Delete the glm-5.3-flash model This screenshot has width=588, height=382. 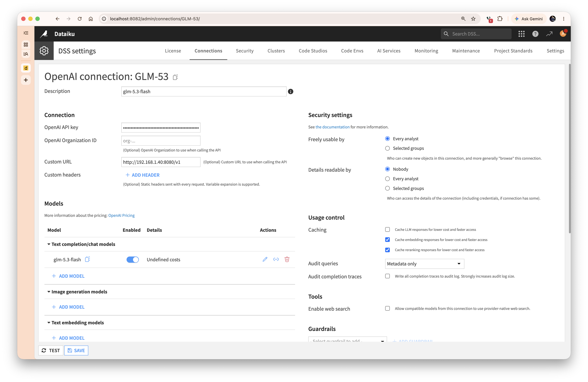[287, 259]
